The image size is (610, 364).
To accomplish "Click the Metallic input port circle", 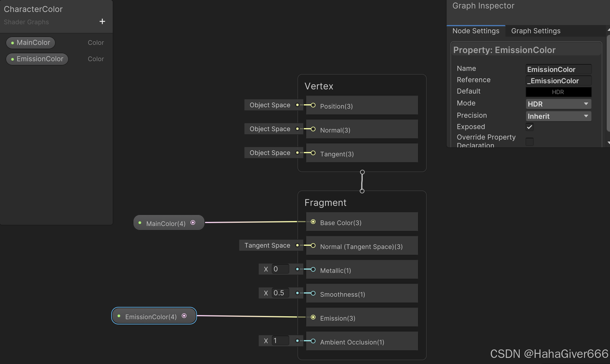I will click(313, 269).
